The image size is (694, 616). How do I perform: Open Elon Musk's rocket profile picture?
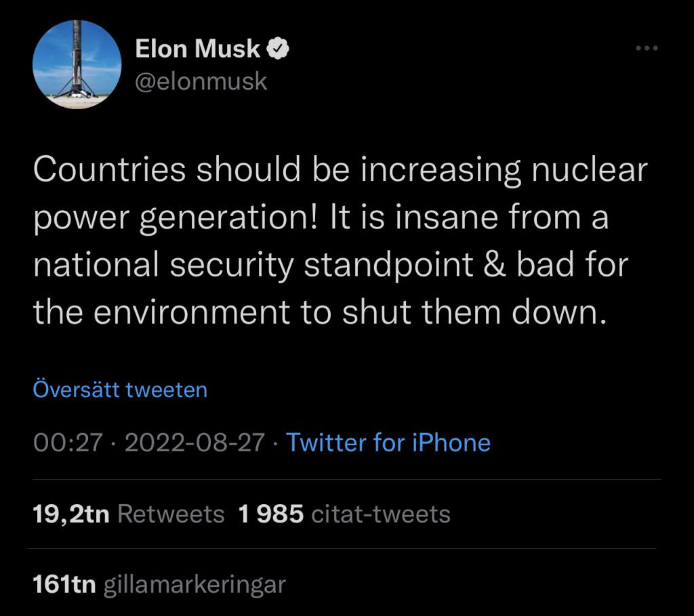(77, 64)
